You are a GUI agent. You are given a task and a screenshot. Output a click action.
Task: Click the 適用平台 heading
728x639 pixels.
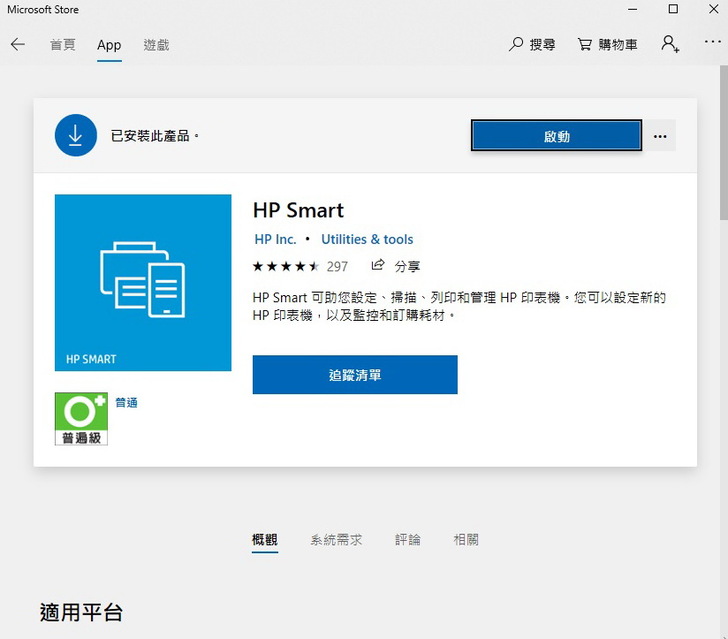[81, 613]
